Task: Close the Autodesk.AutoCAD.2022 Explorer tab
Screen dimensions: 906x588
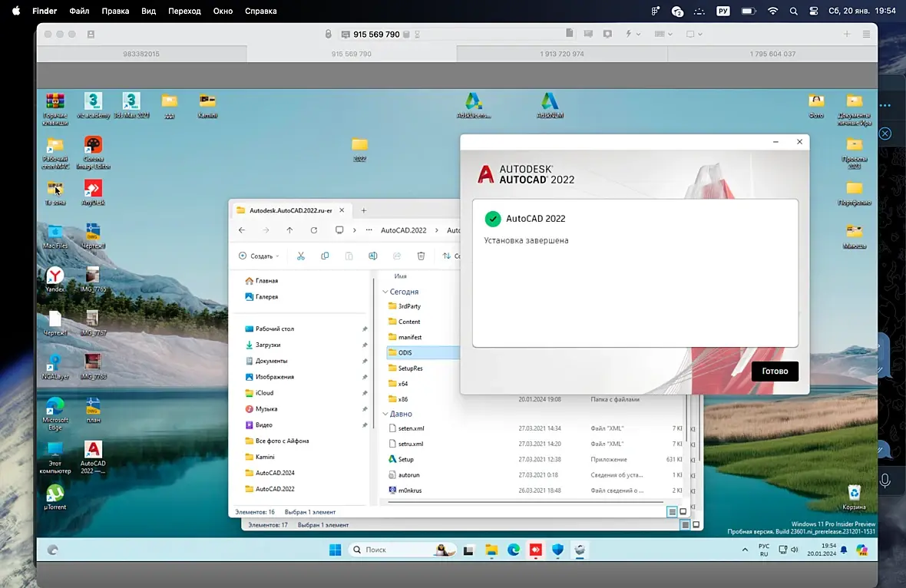Action: [x=342, y=210]
